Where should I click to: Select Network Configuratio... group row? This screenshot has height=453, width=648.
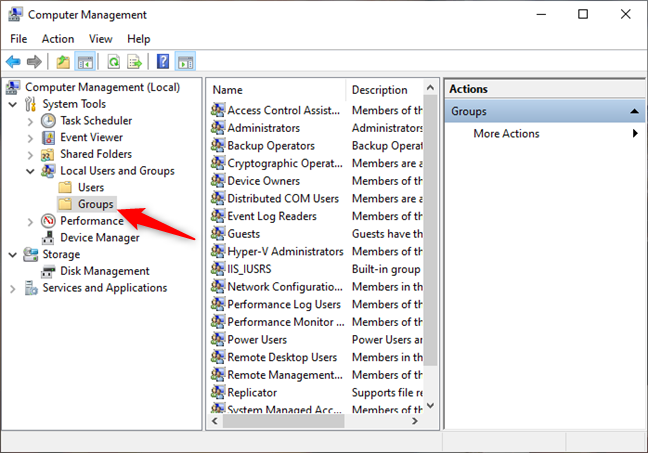click(317, 286)
